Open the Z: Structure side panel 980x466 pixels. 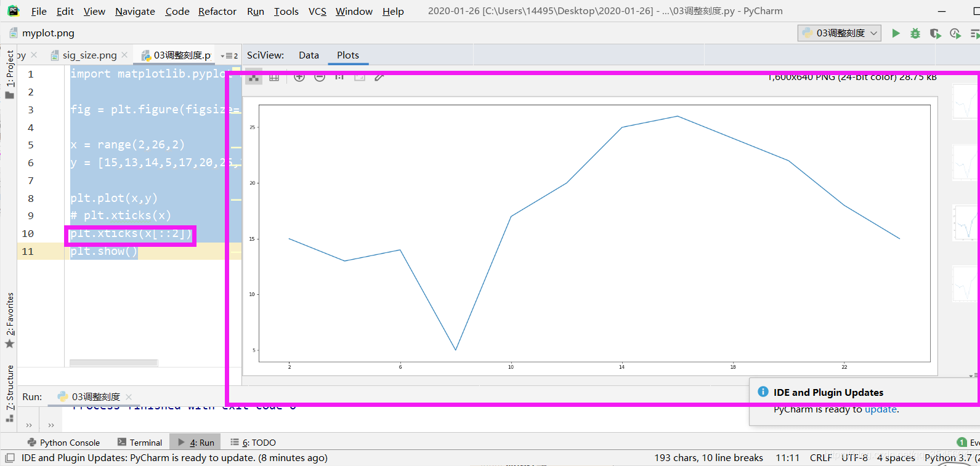click(x=9, y=394)
